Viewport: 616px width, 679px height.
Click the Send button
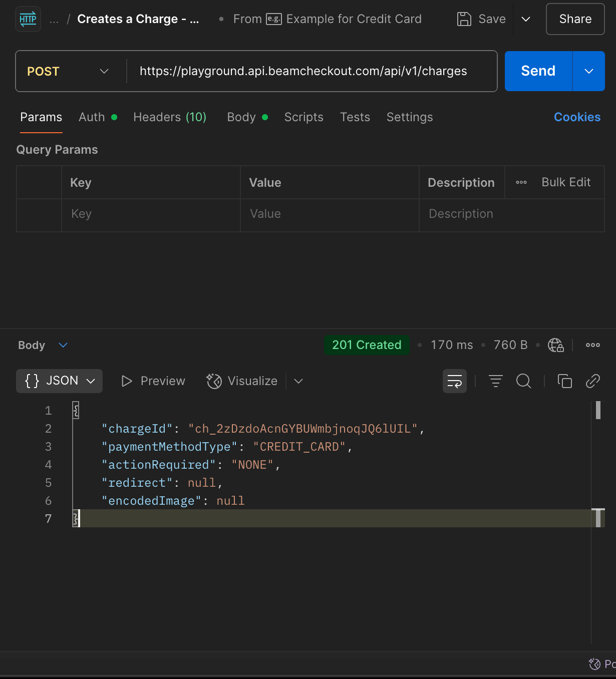(538, 71)
